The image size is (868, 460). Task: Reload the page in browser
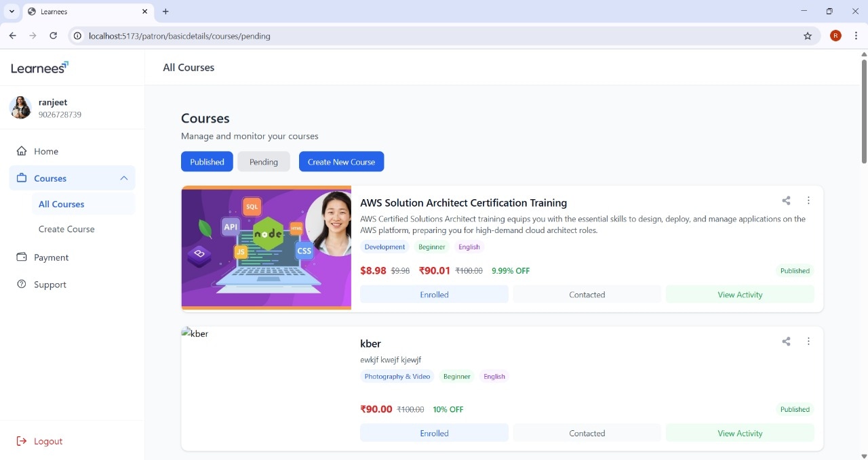tap(53, 36)
